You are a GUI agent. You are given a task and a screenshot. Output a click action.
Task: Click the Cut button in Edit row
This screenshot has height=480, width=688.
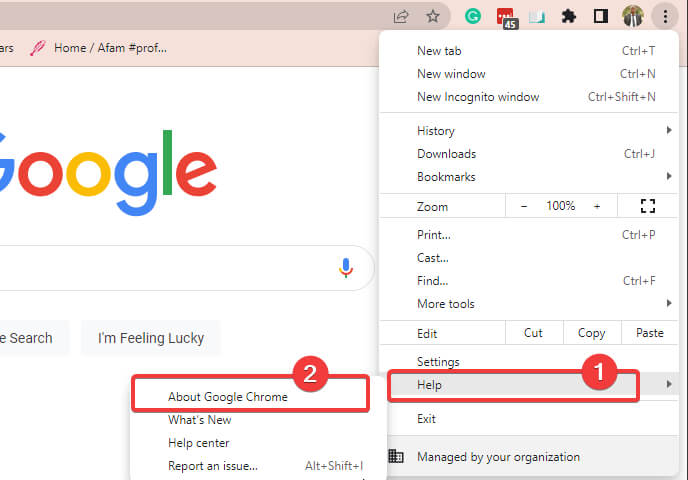tap(534, 333)
